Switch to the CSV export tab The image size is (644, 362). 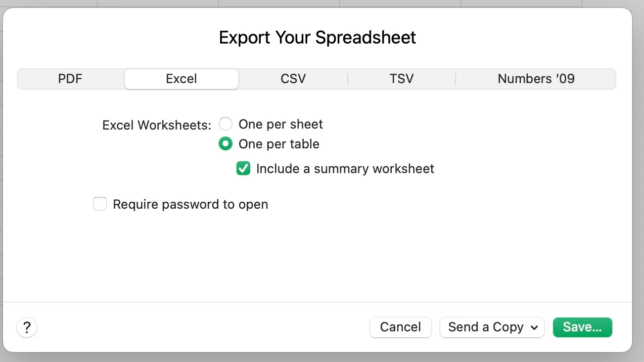293,79
